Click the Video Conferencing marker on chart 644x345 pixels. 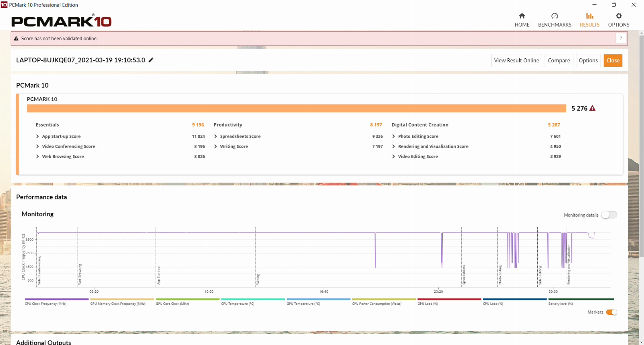point(39,271)
